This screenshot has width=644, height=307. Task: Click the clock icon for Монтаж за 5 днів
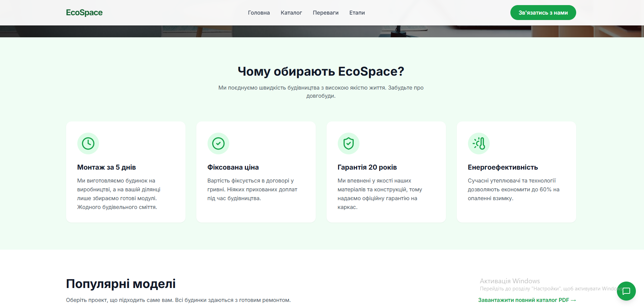coord(88,143)
